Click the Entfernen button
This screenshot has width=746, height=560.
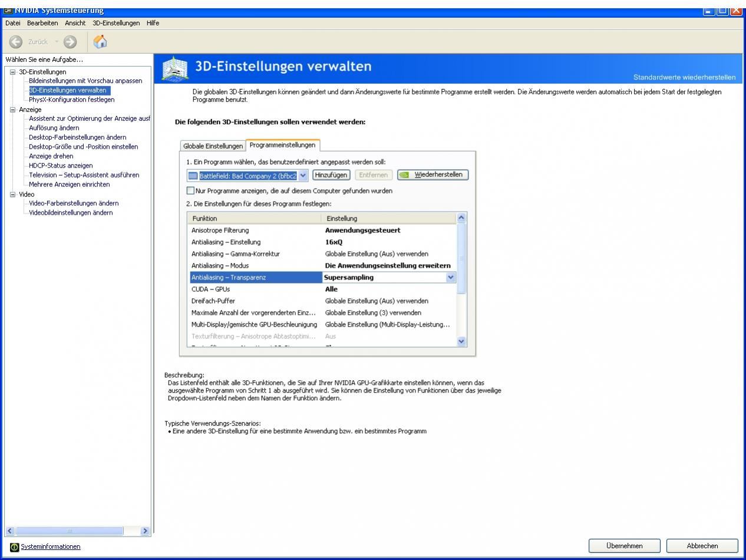click(x=374, y=175)
